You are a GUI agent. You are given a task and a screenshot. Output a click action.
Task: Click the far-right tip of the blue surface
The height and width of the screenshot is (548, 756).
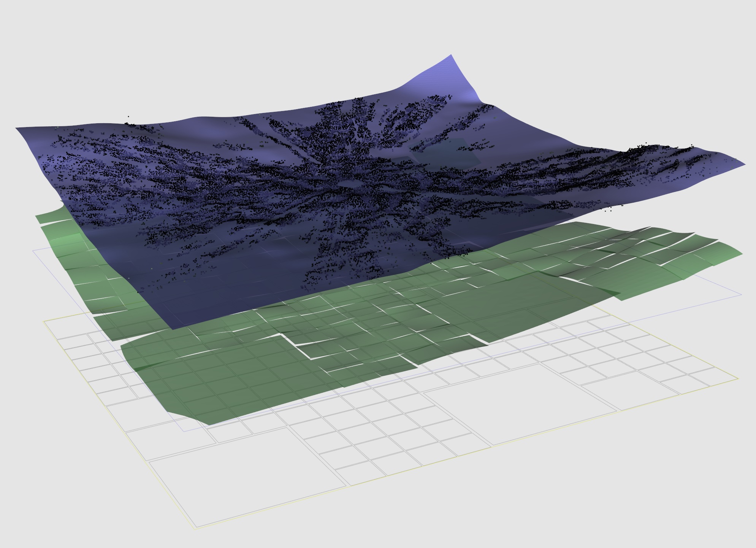point(744,164)
